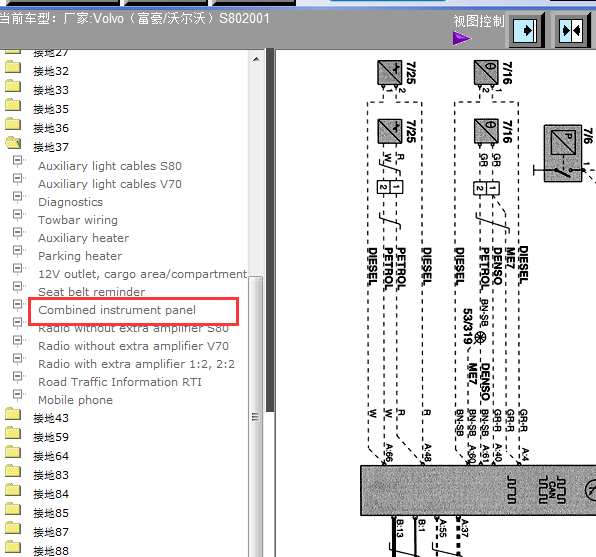Image resolution: width=596 pixels, height=557 pixels.
Task: Select the 接地43 tree entry
Action: click(51, 418)
